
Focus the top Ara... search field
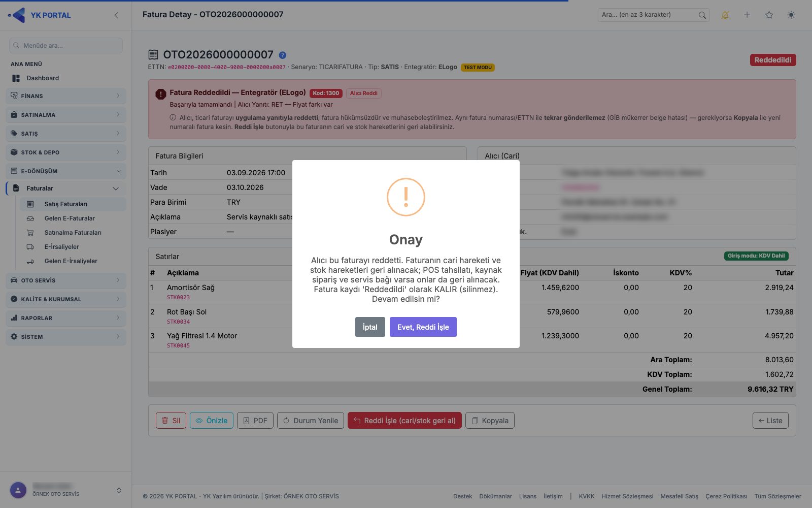click(654, 15)
